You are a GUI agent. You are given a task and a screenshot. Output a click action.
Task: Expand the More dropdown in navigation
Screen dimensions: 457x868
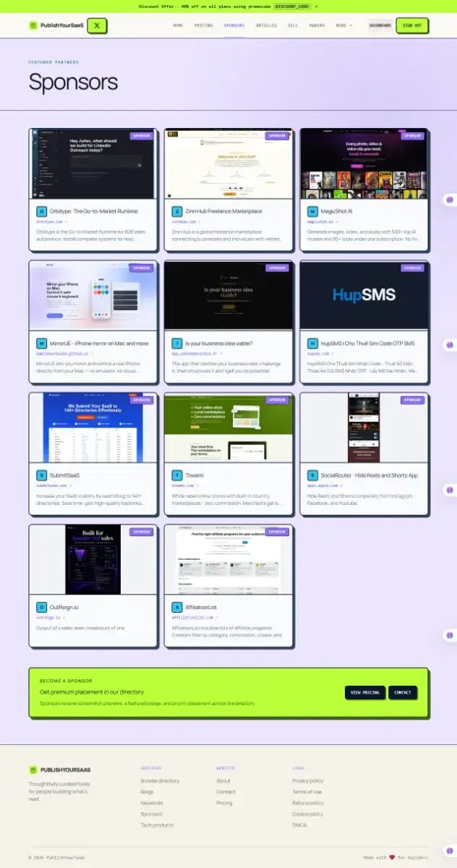344,25
